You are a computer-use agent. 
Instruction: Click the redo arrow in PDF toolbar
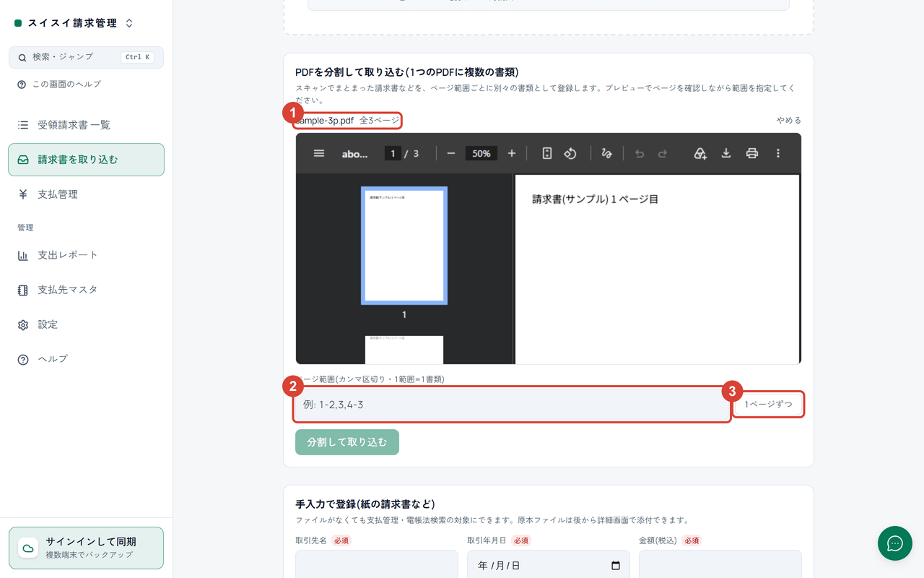coord(663,153)
